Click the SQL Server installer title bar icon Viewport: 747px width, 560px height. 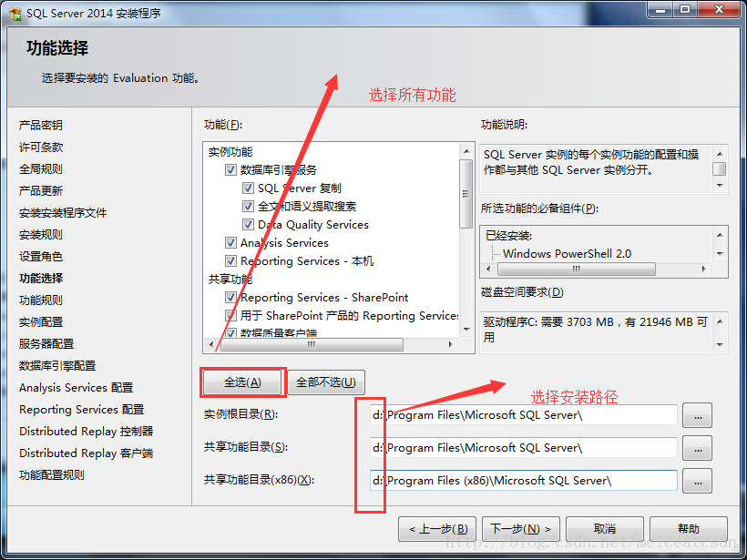click(x=15, y=13)
